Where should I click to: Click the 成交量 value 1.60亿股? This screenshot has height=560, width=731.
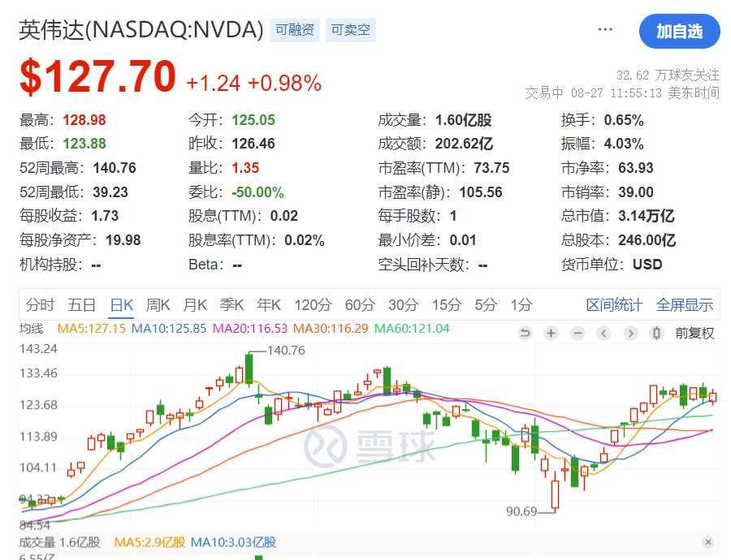[x=464, y=120]
